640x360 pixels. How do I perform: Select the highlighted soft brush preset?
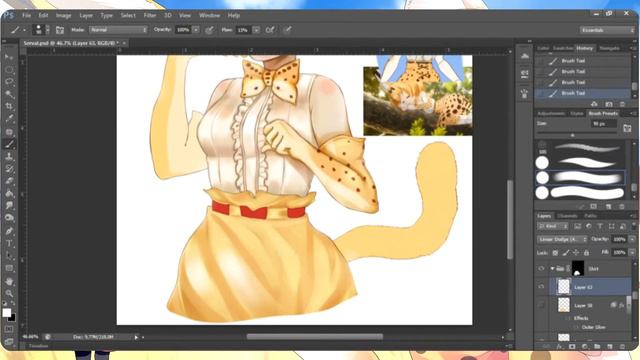tap(580, 178)
